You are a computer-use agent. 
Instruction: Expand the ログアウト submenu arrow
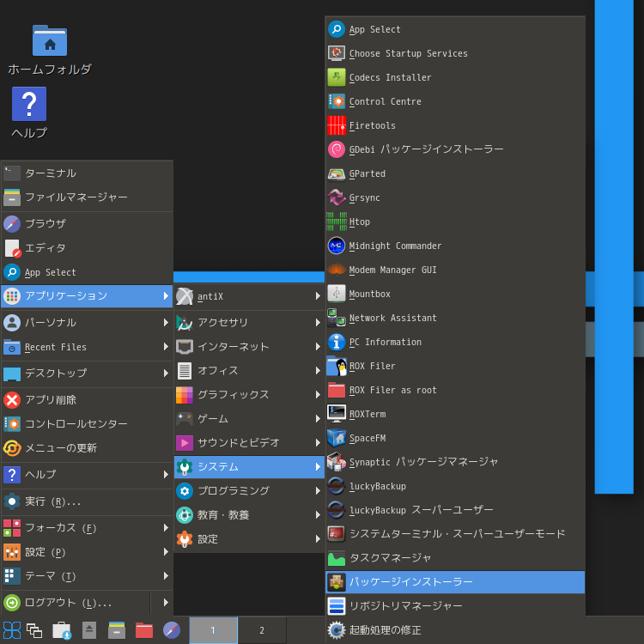(x=166, y=603)
